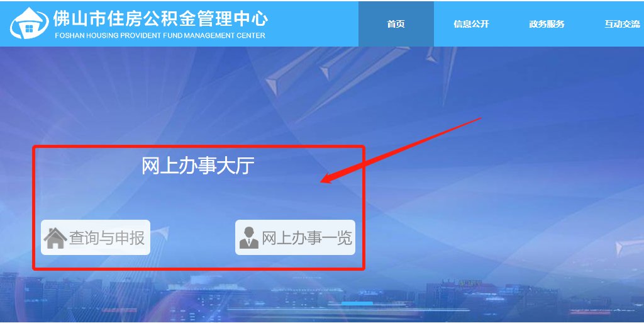This screenshot has width=644, height=323.
Task: Click the 网上办事大厅 heading
Action: 198,166
